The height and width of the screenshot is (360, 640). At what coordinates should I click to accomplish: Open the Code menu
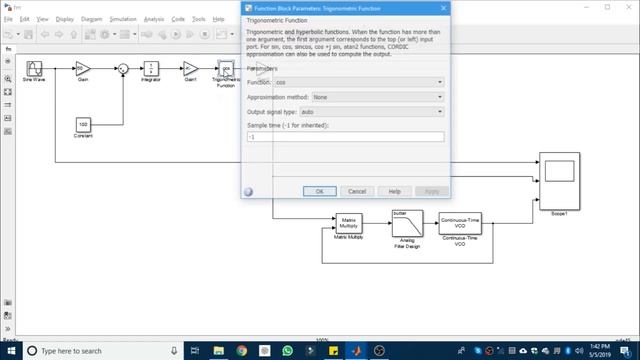click(178, 19)
